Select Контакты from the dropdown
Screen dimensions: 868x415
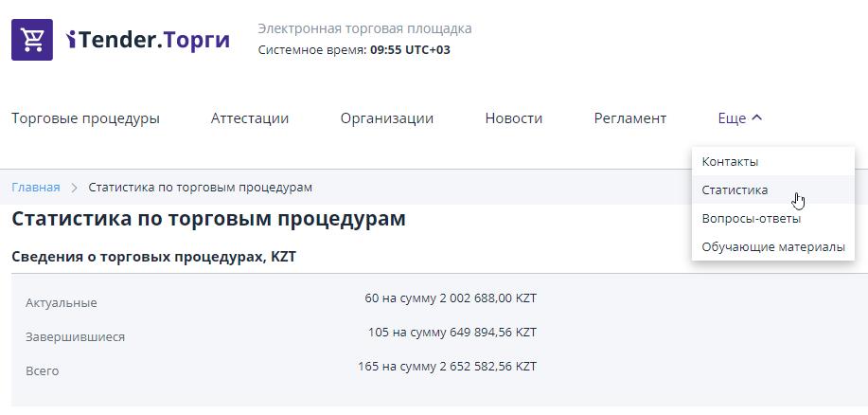click(x=730, y=162)
